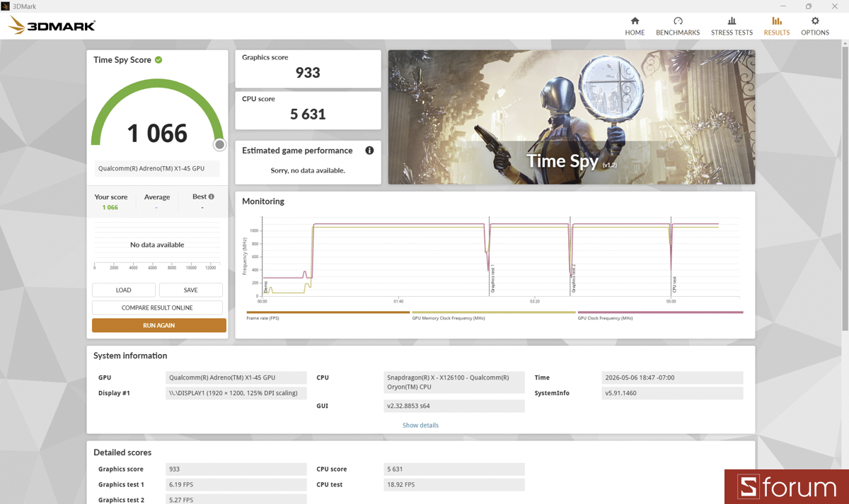Click the info icon beside Best score

(211, 197)
